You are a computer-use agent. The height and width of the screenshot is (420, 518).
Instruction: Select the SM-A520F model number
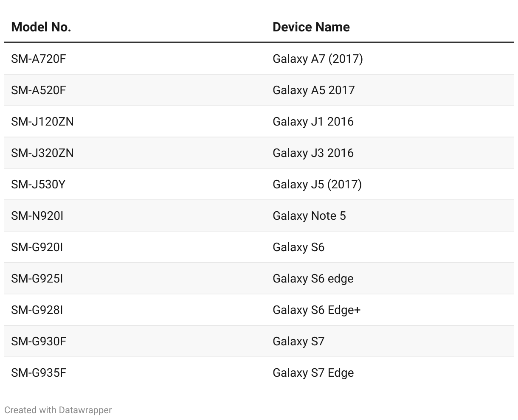click(x=39, y=90)
